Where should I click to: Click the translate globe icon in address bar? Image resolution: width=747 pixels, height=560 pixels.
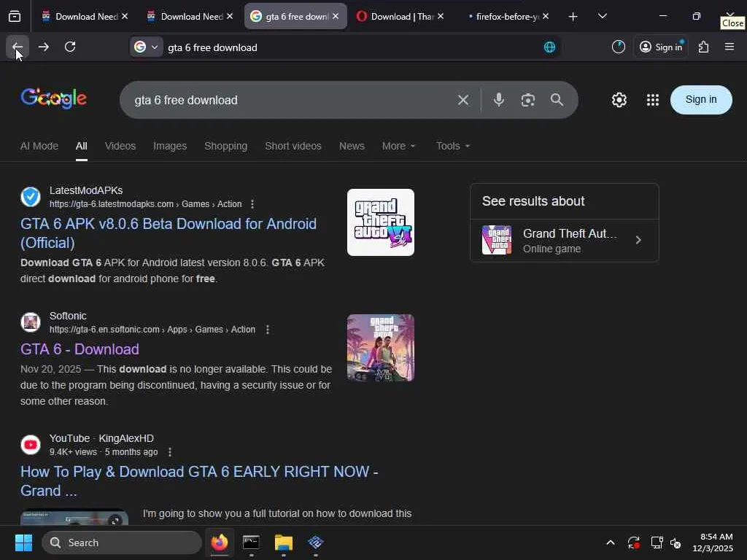tap(549, 47)
